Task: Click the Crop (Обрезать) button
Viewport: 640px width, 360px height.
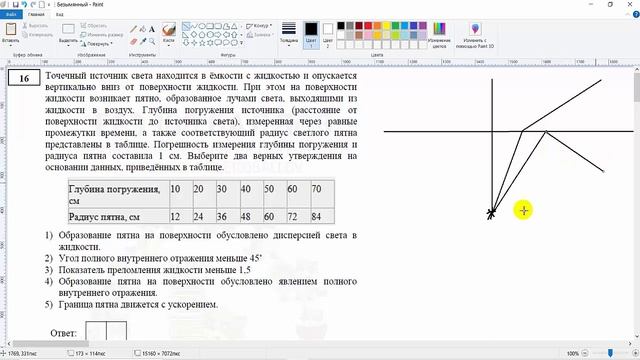Action: click(x=93, y=25)
